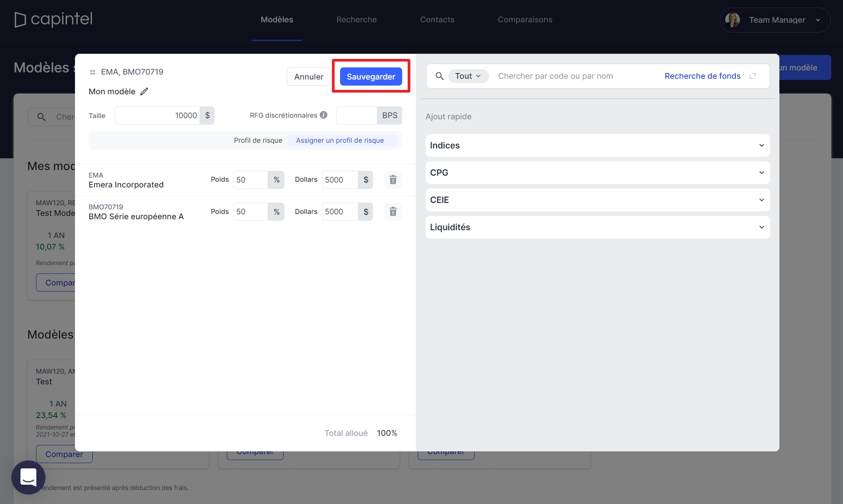
Task: Expand the Indices quick-add section
Action: click(598, 145)
